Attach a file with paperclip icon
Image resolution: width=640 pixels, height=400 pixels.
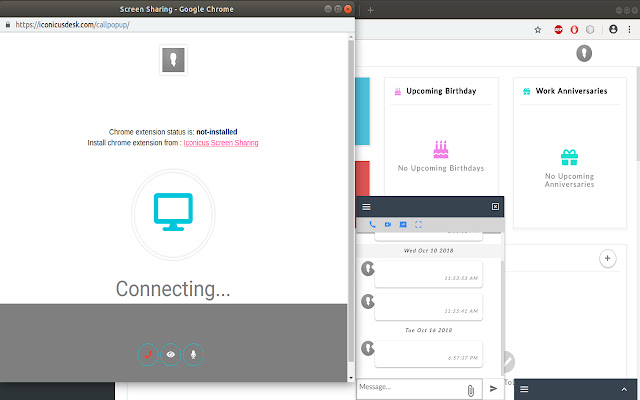[471, 390]
